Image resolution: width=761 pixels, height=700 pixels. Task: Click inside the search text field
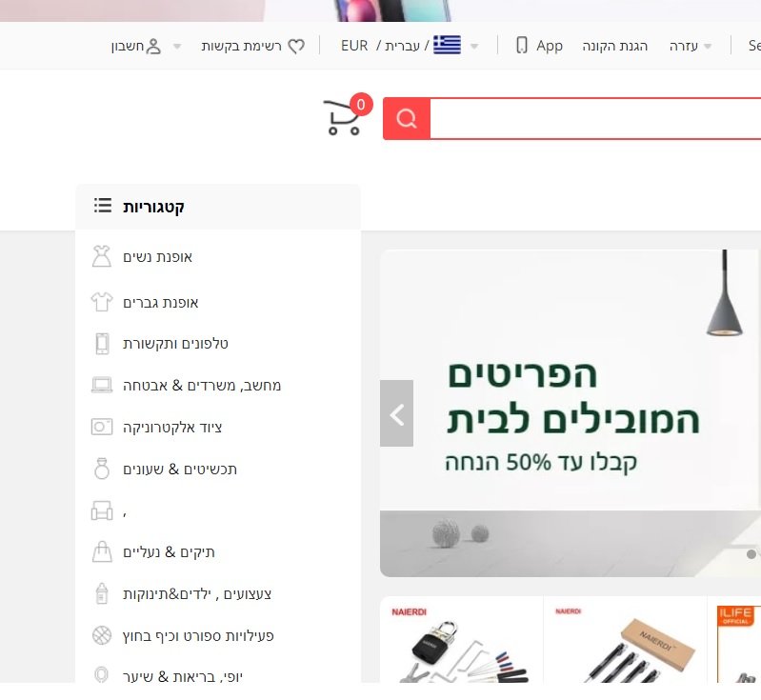[595, 118]
